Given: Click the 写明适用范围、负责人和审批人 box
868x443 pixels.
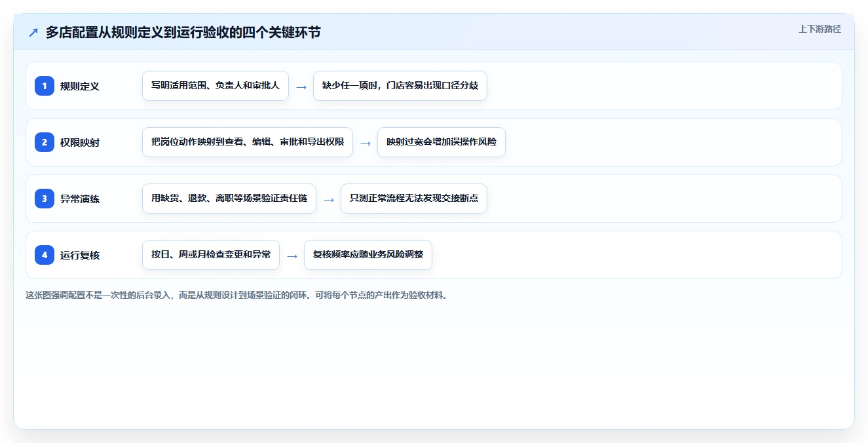Looking at the screenshot, I should coord(216,86).
